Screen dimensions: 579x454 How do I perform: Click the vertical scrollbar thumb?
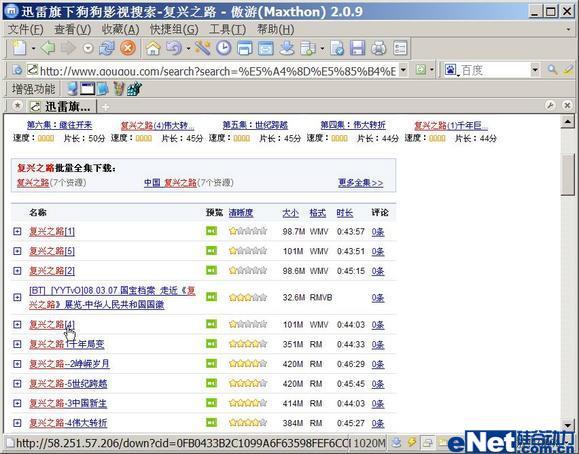pyautogui.click(x=568, y=174)
